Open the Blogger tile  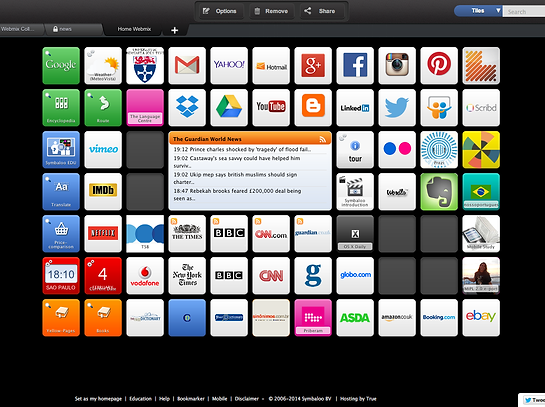pos(313,108)
